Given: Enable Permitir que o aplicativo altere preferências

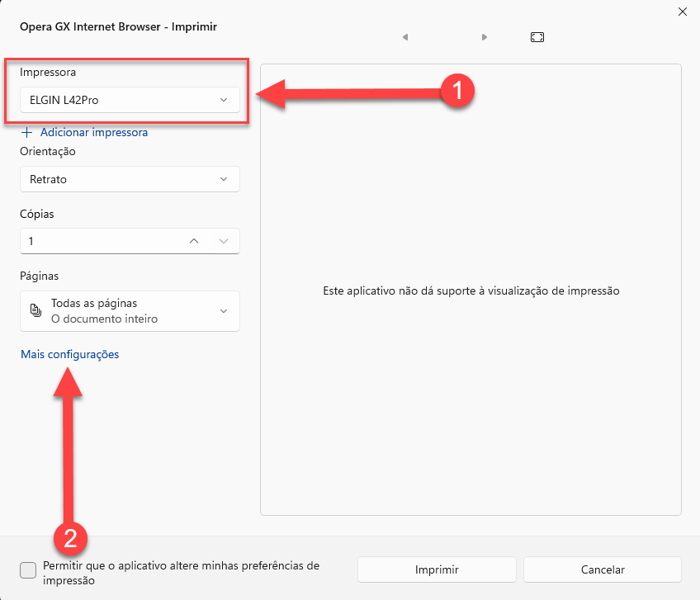Looking at the screenshot, I should pyautogui.click(x=28, y=570).
